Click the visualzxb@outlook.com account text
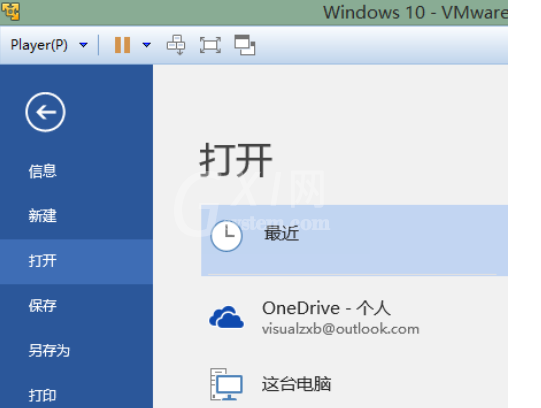The height and width of the screenshot is (408, 541). pos(341,329)
